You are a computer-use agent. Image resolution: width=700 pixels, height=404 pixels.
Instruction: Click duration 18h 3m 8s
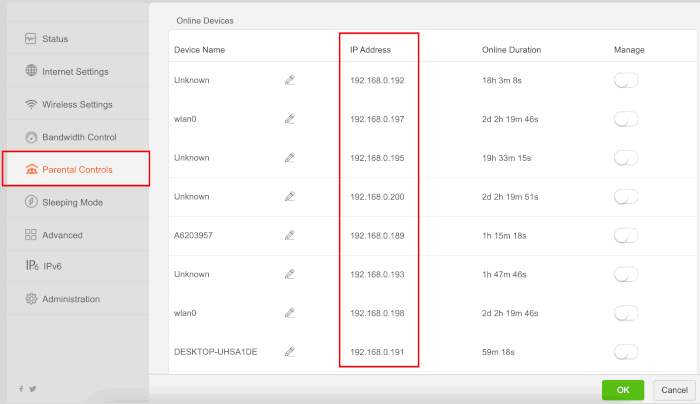pos(501,80)
